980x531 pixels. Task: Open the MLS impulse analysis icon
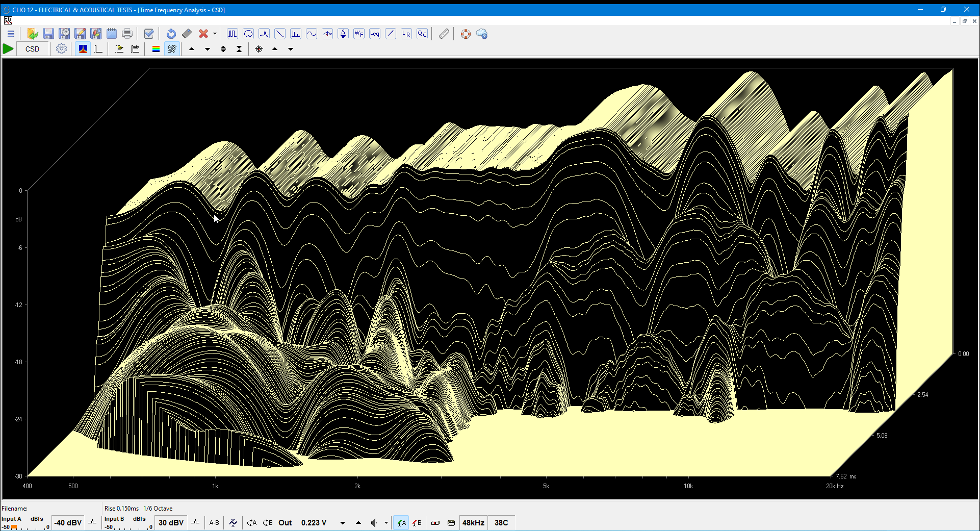264,34
